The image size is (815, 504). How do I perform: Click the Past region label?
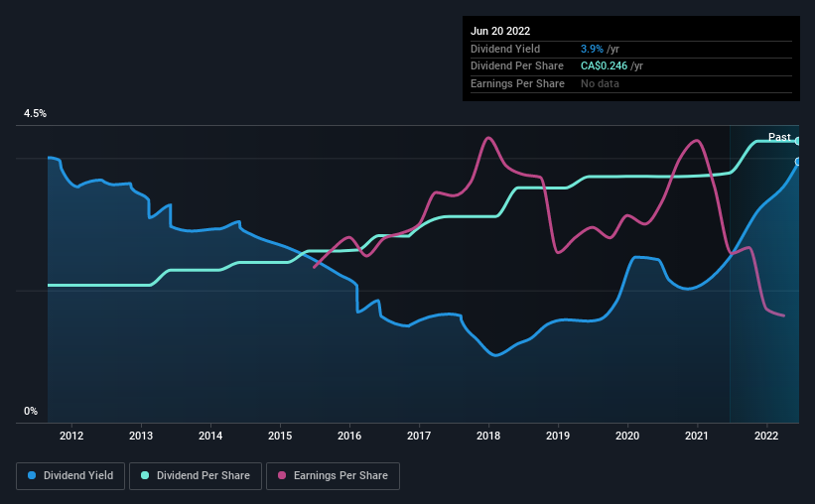pyautogui.click(x=779, y=137)
